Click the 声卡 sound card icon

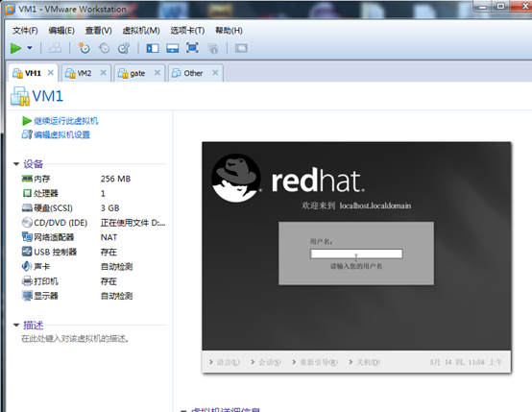click(x=27, y=266)
